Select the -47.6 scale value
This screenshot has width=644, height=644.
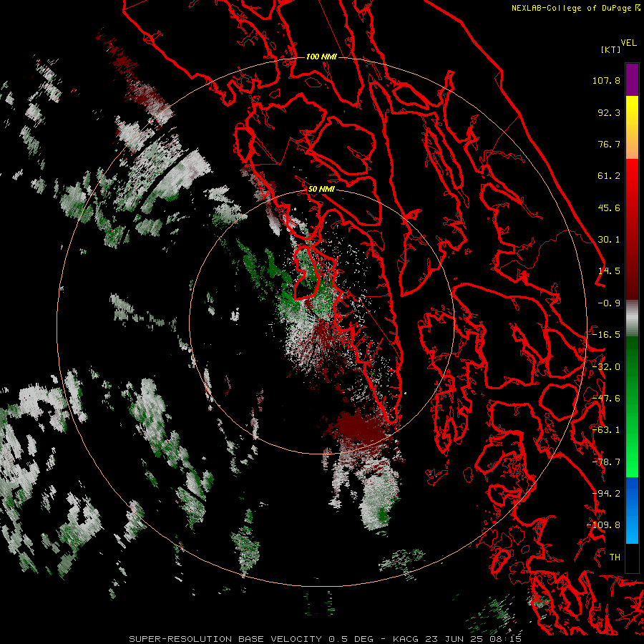[606, 399]
